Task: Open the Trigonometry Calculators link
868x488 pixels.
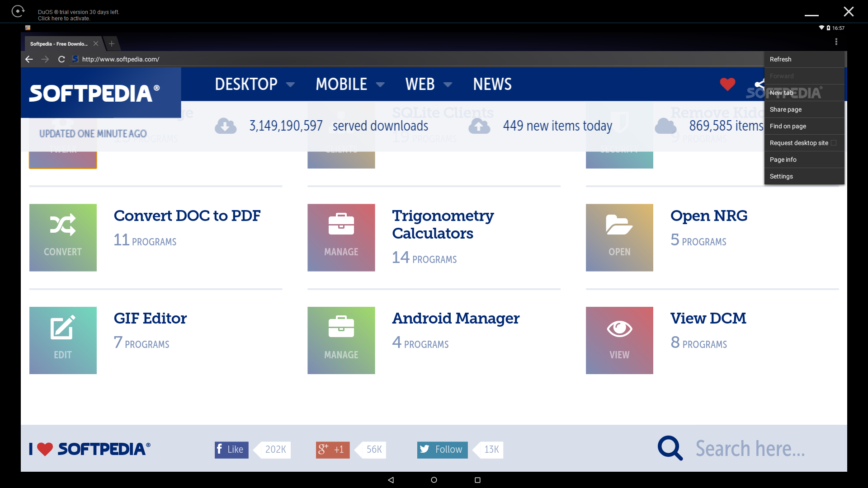Action: (443, 225)
